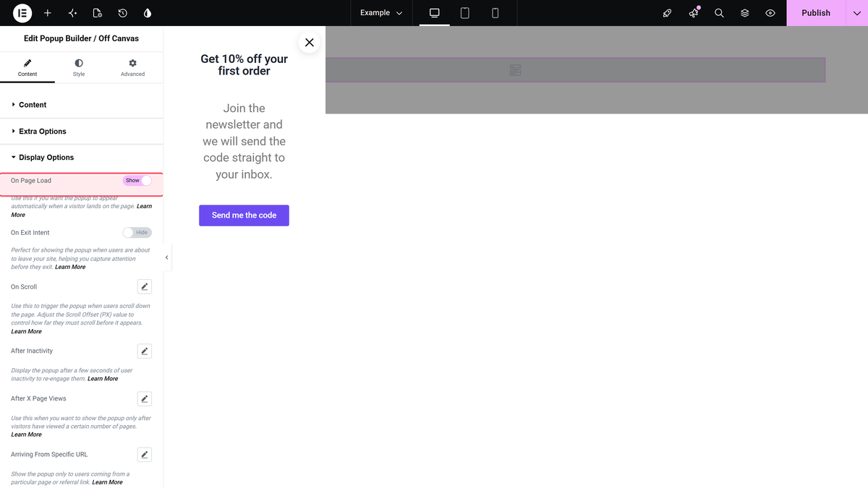
Task: Select the Get 10% off your first order heading
Action: 244,65
